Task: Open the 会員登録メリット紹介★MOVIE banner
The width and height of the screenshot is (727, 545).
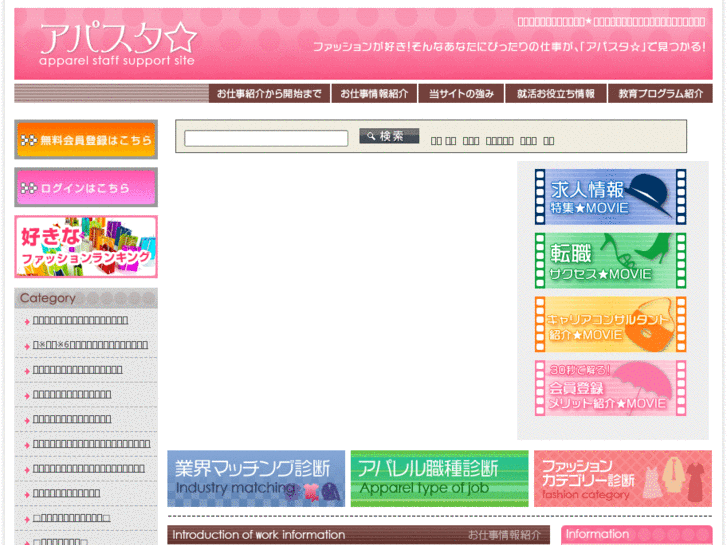Action: (x=610, y=388)
